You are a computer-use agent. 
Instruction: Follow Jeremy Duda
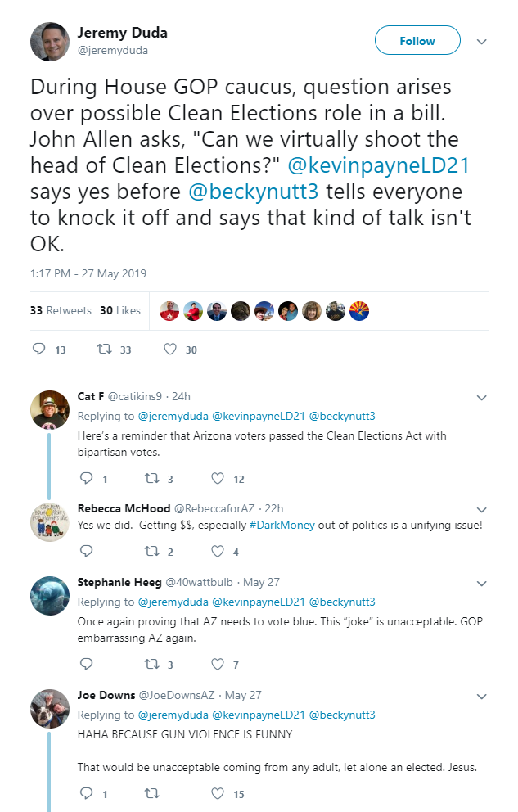(x=417, y=41)
